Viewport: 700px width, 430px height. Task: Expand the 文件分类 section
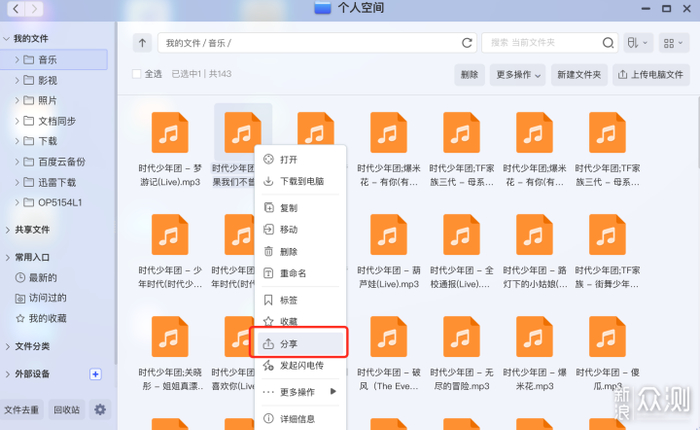(8, 346)
